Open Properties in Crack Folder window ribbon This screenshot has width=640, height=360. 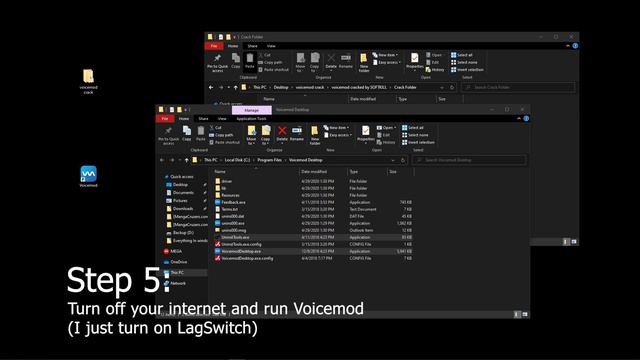[414, 61]
